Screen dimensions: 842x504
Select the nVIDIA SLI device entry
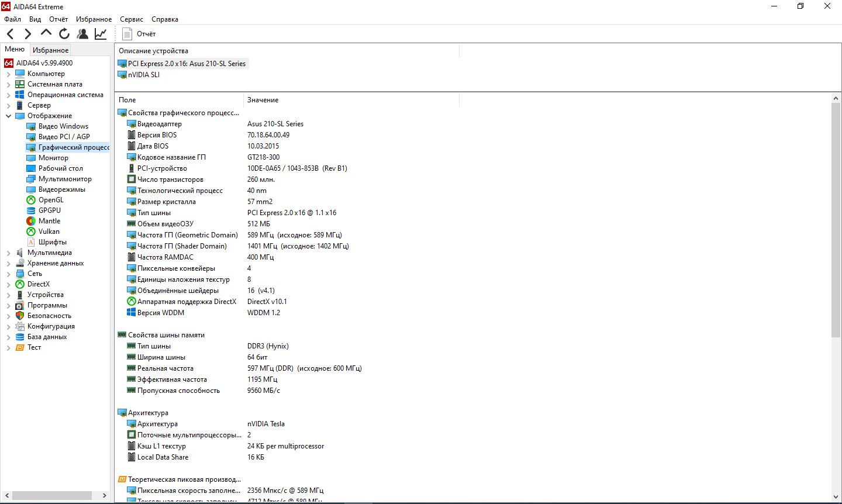pyautogui.click(x=143, y=75)
